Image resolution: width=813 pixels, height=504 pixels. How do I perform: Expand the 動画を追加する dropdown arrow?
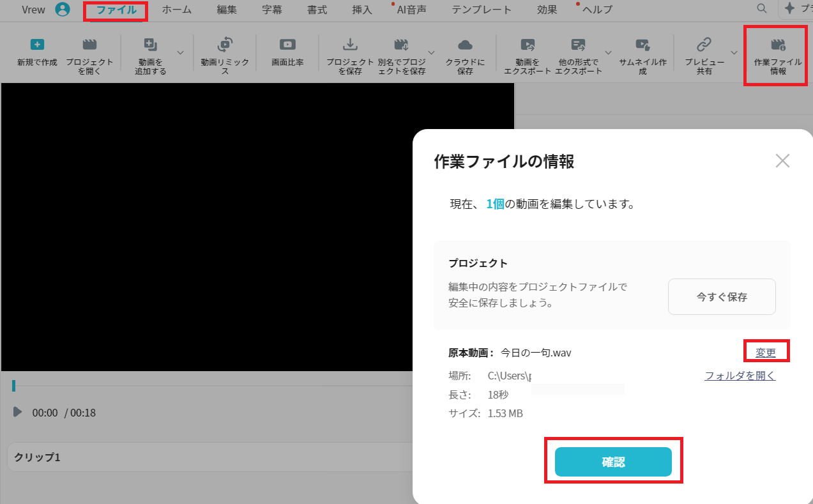180,52
